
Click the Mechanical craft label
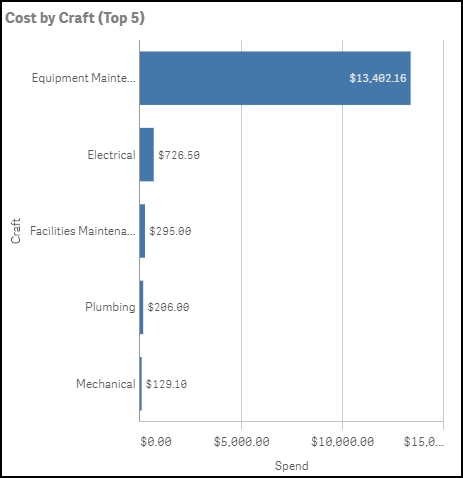point(106,384)
